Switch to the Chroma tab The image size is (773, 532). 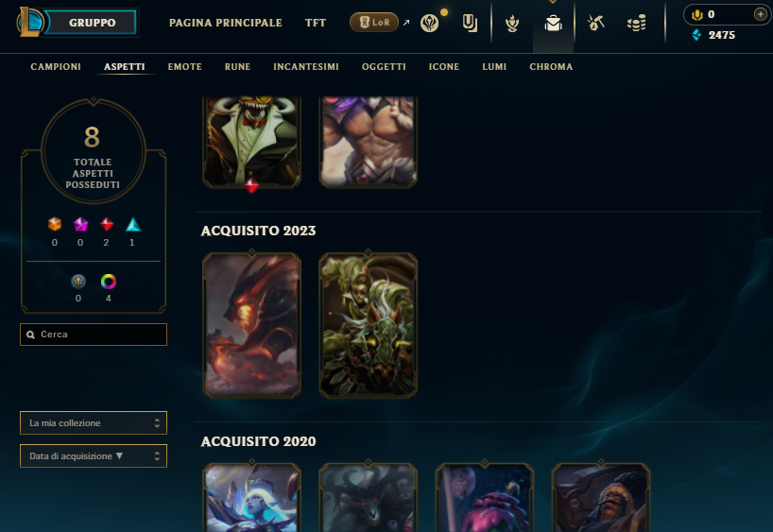(551, 66)
